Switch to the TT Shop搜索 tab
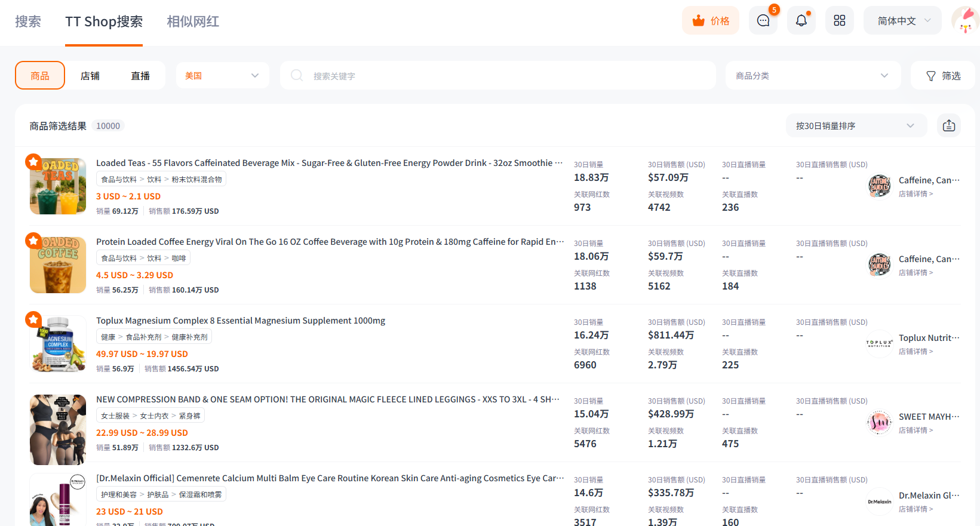This screenshot has width=980, height=526. (104, 21)
